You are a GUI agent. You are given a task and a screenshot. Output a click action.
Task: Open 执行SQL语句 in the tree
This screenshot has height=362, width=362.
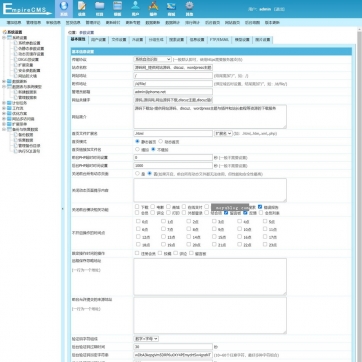pos(29,151)
